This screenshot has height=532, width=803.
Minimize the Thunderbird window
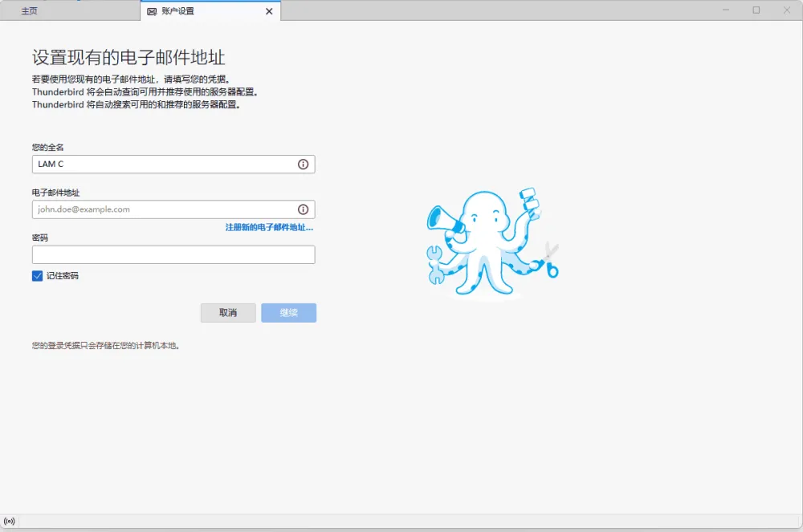pos(726,10)
